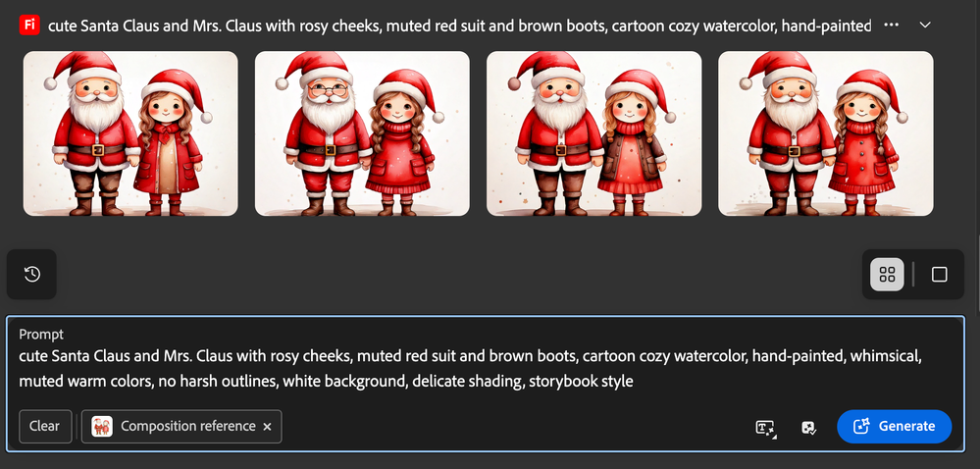Click the Generate button
The width and height of the screenshot is (980, 469).
tap(895, 427)
